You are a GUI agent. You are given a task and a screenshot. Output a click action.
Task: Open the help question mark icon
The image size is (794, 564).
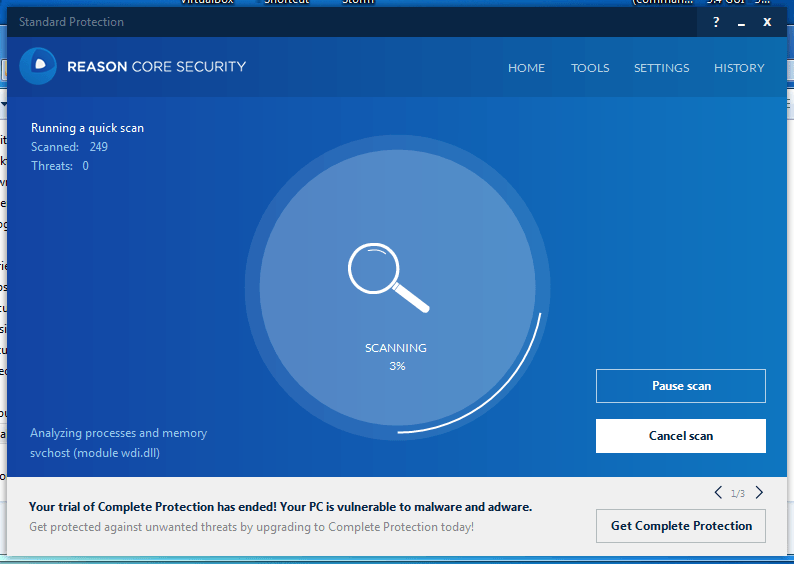click(716, 22)
